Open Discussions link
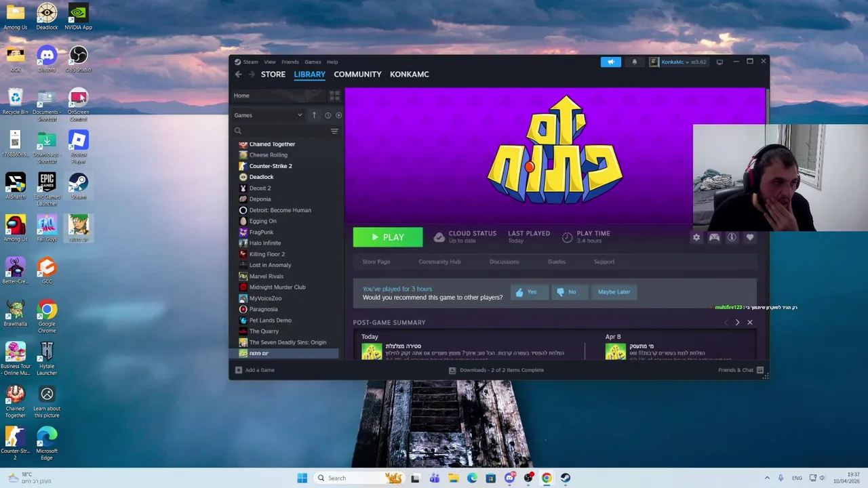The image size is (868, 488). (504, 262)
